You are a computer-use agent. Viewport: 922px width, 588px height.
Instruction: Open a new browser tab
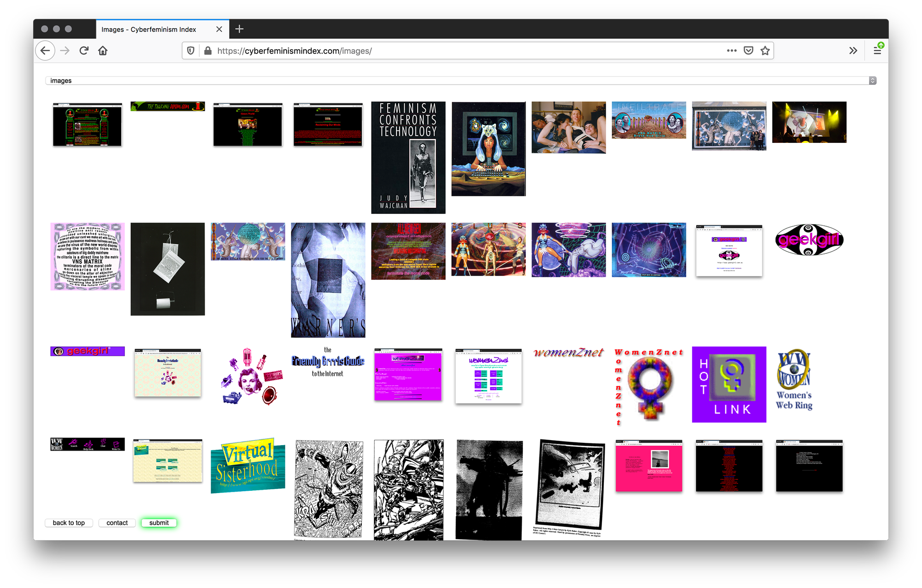(239, 29)
